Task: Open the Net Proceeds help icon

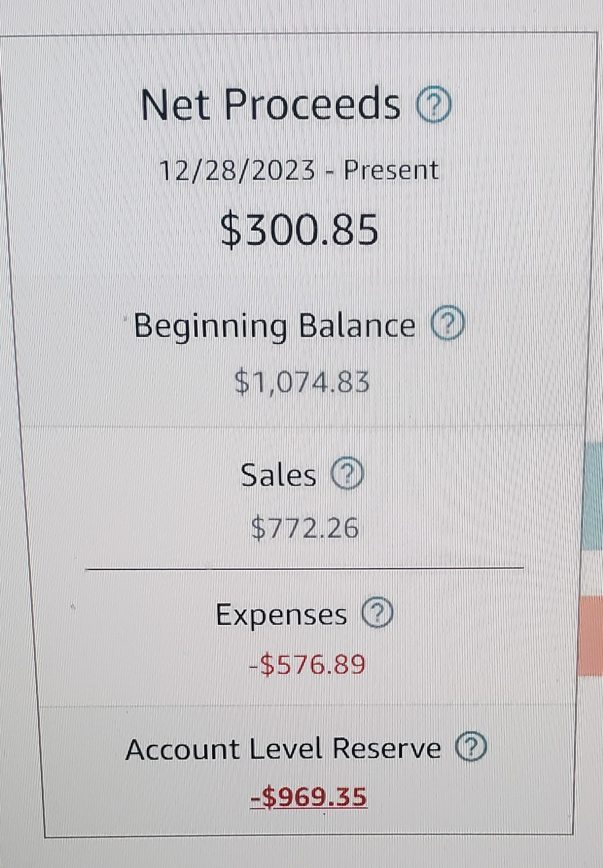Action: click(434, 104)
